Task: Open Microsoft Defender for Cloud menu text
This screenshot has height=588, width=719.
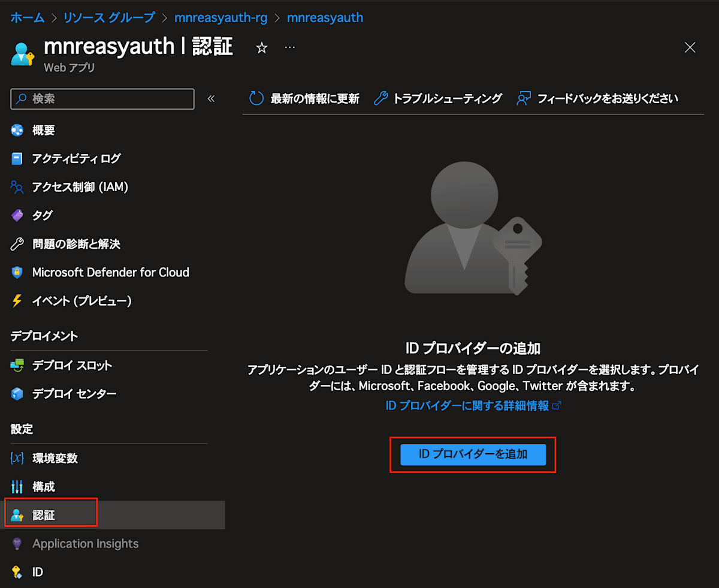Action: point(111,273)
